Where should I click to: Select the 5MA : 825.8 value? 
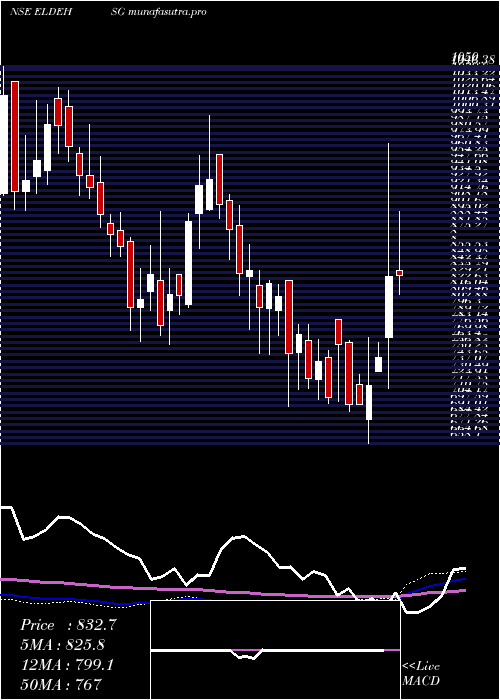pyautogui.click(x=62, y=645)
